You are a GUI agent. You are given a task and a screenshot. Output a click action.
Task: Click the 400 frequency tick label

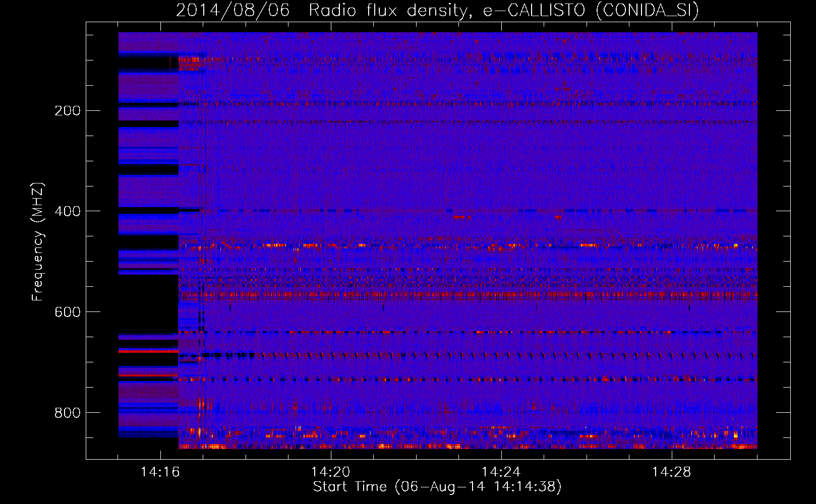coord(68,211)
